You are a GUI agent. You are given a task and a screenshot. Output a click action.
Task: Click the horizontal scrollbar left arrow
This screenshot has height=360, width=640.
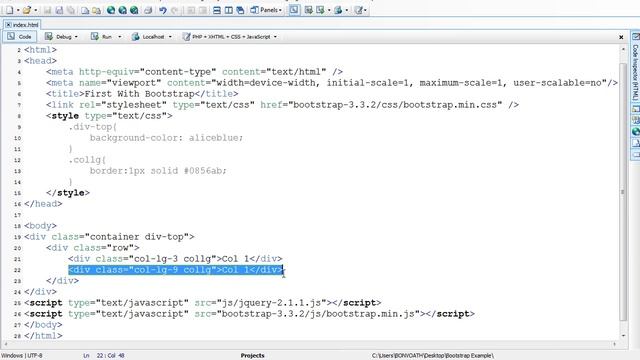tap(5, 344)
